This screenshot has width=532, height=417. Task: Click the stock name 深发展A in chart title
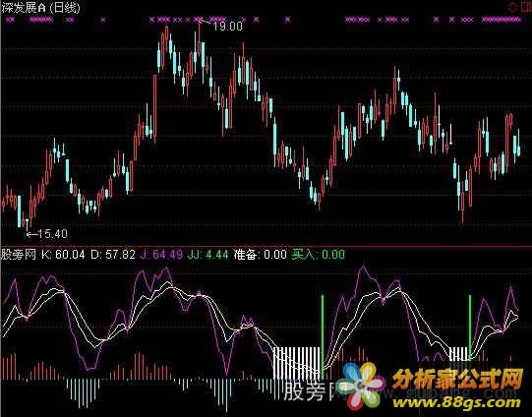pos(24,8)
